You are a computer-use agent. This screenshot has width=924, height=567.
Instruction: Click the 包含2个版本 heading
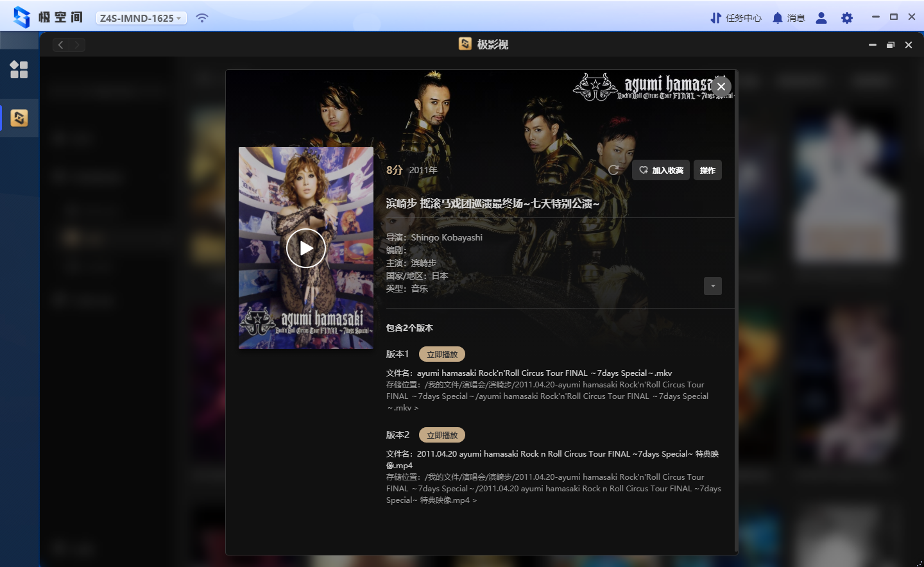[409, 328]
